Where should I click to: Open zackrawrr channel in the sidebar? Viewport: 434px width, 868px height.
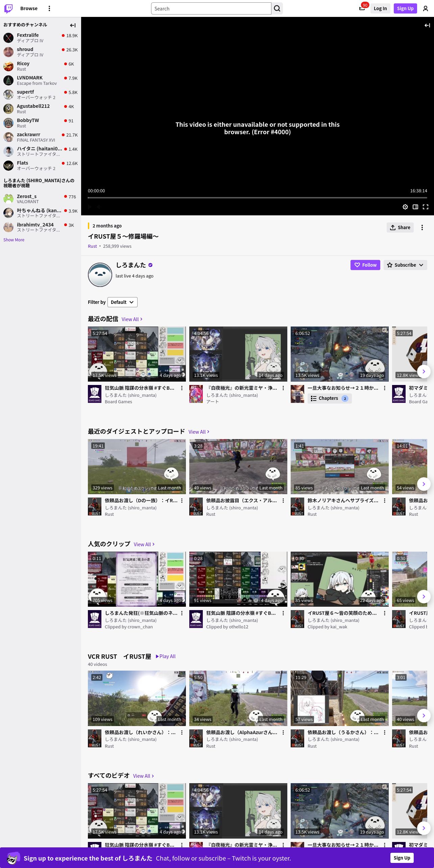coord(41,137)
